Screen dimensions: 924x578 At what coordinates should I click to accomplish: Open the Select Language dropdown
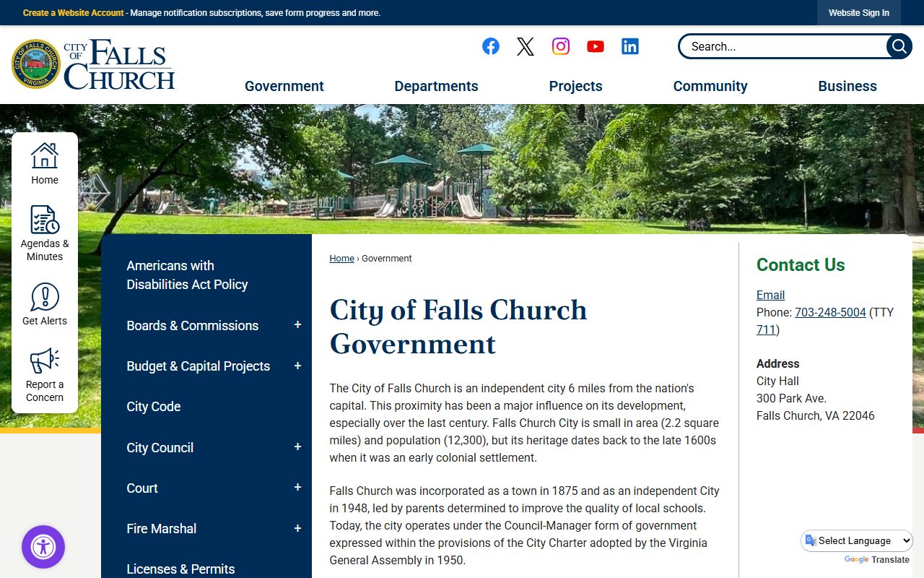[x=857, y=540]
